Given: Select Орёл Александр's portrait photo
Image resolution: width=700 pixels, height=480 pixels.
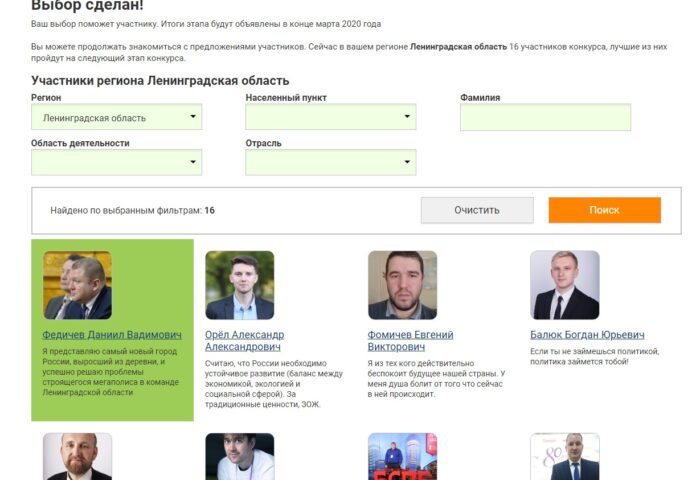Looking at the screenshot, I should 240,285.
